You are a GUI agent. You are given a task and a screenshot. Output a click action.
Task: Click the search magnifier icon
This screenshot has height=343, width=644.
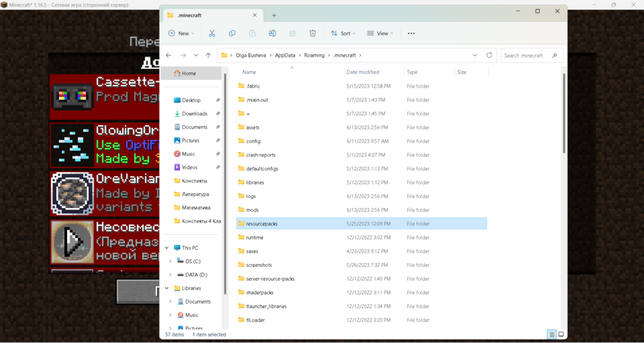click(554, 55)
